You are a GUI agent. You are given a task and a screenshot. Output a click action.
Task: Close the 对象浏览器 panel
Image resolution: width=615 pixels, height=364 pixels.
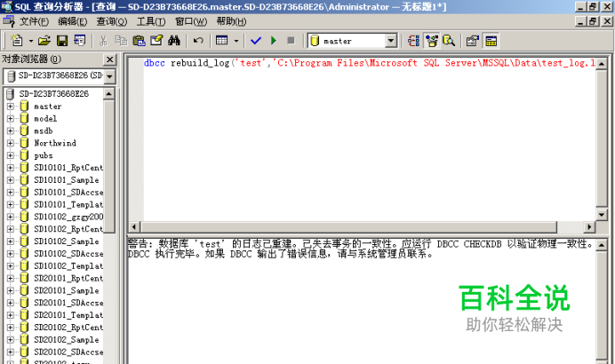click(x=110, y=59)
